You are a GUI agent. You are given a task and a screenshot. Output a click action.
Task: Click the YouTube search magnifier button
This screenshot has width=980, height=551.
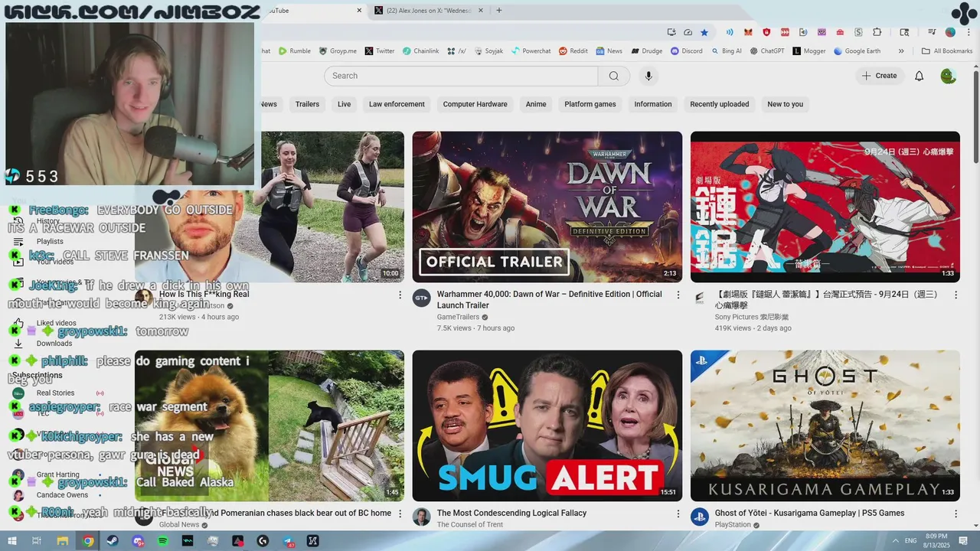click(x=614, y=76)
